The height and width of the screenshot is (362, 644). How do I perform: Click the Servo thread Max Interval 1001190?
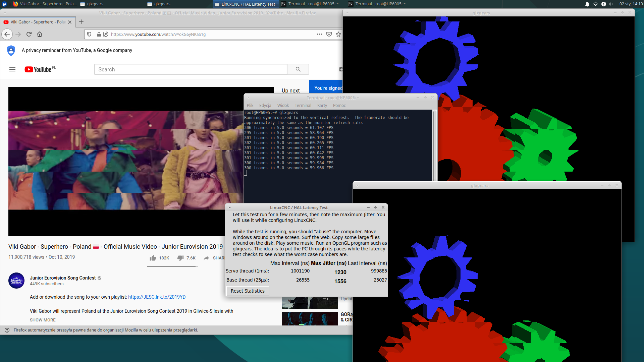pos(300,271)
